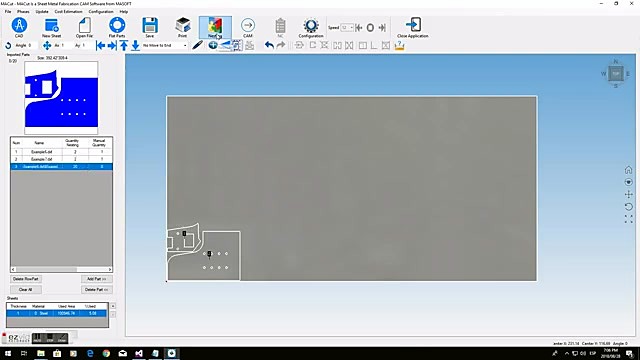
Task: Click the Print icon
Action: click(x=182, y=25)
